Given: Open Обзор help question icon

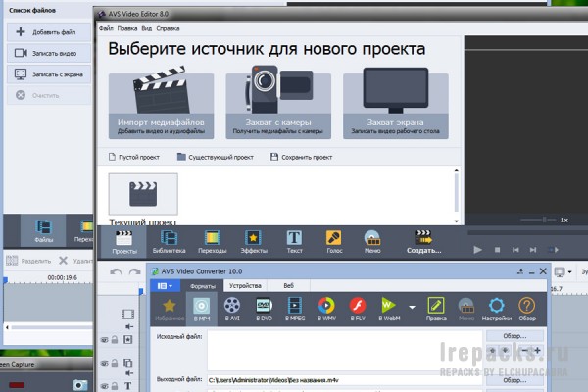Looking at the screenshot, I should (527, 309).
